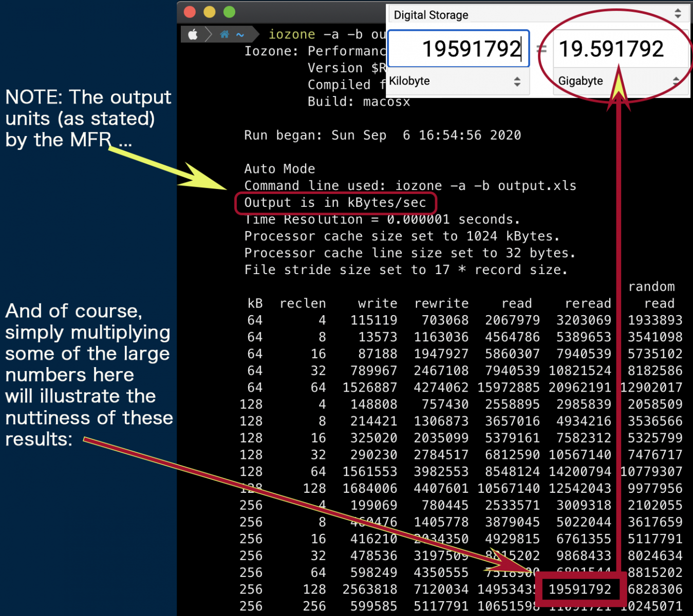693x616 pixels.
Task: Click reread value 19591792 in the table
Action: [580, 590]
